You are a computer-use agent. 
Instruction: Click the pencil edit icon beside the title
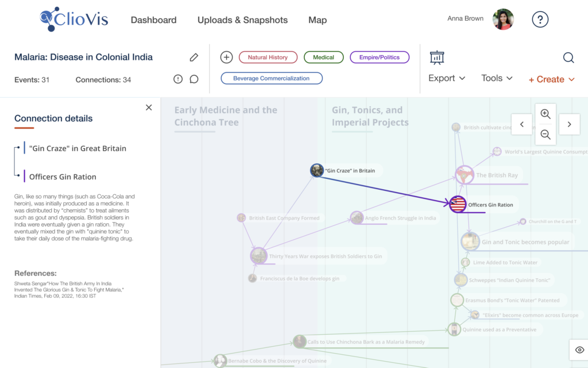tap(194, 57)
